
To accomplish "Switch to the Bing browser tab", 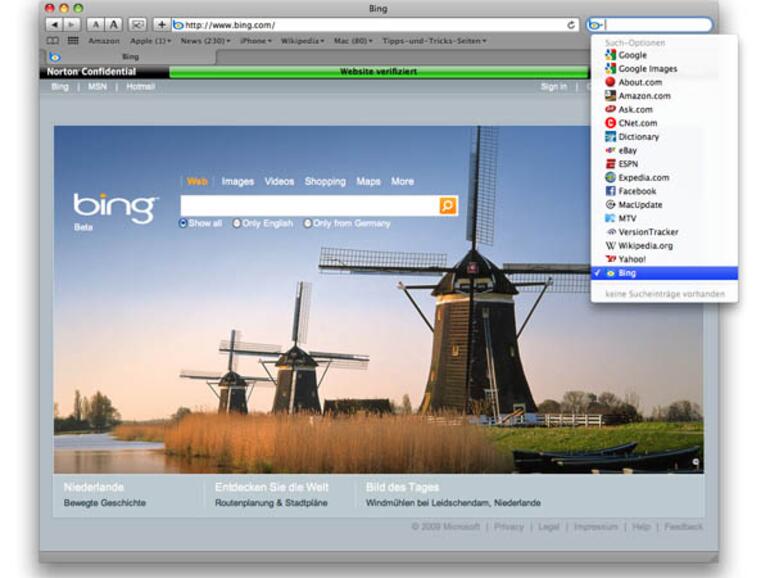I will click(130, 57).
